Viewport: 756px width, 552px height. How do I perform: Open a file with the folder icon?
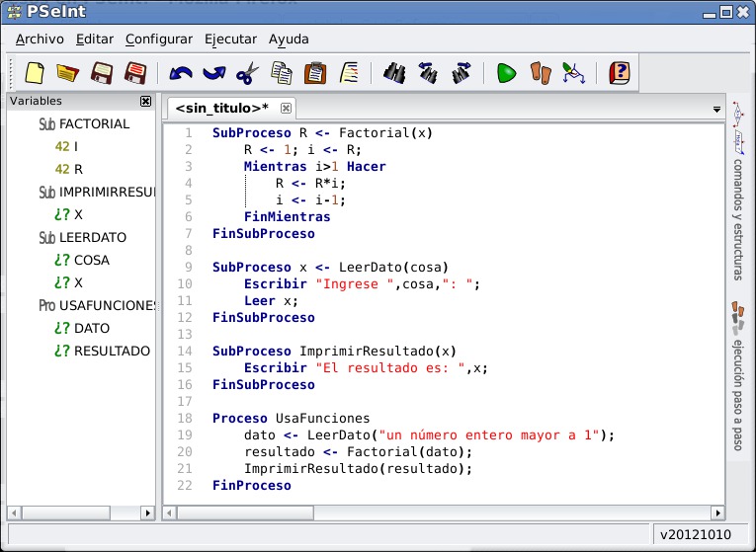(x=67, y=73)
